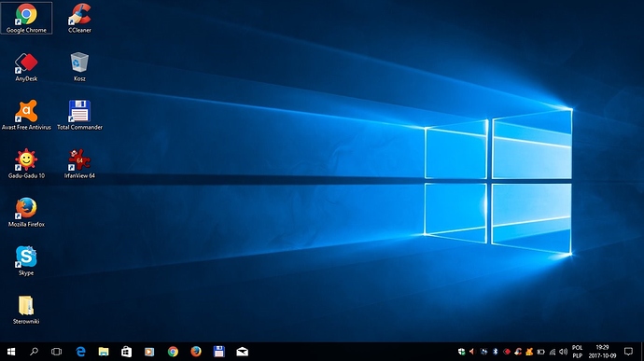
Task: Click the CCleaner tray icon
Action: point(518,352)
